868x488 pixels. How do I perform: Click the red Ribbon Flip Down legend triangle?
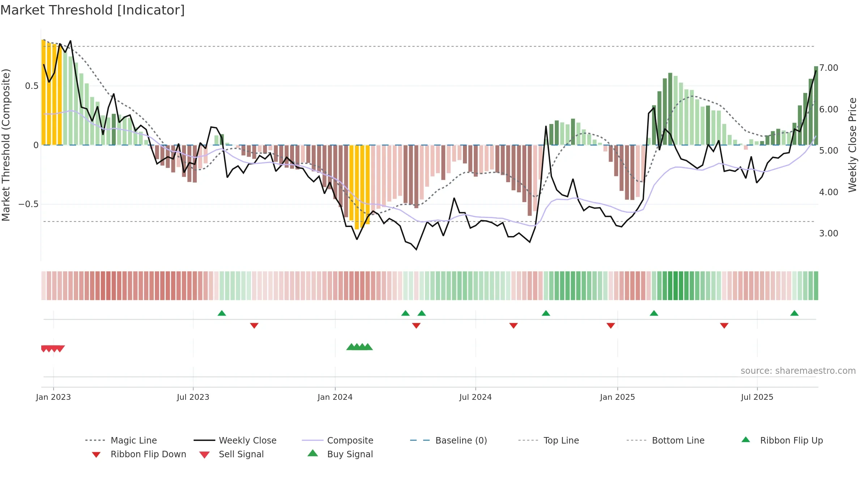96,455
